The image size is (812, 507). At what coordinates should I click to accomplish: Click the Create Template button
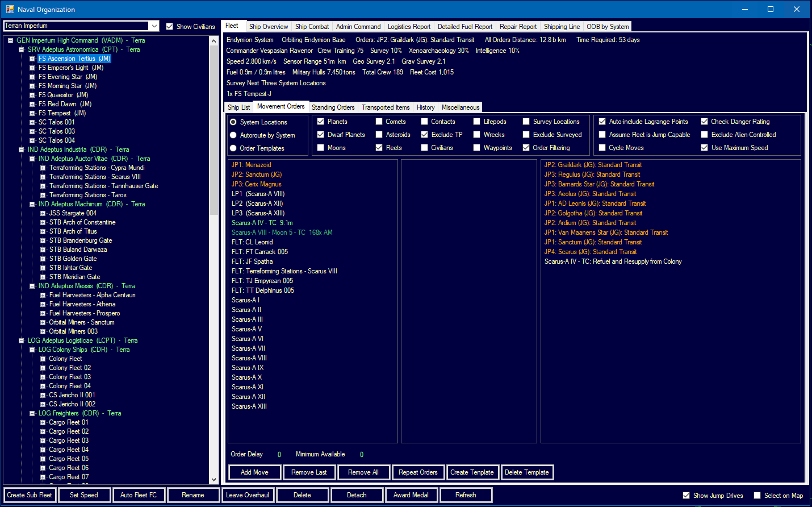tap(472, 472)
